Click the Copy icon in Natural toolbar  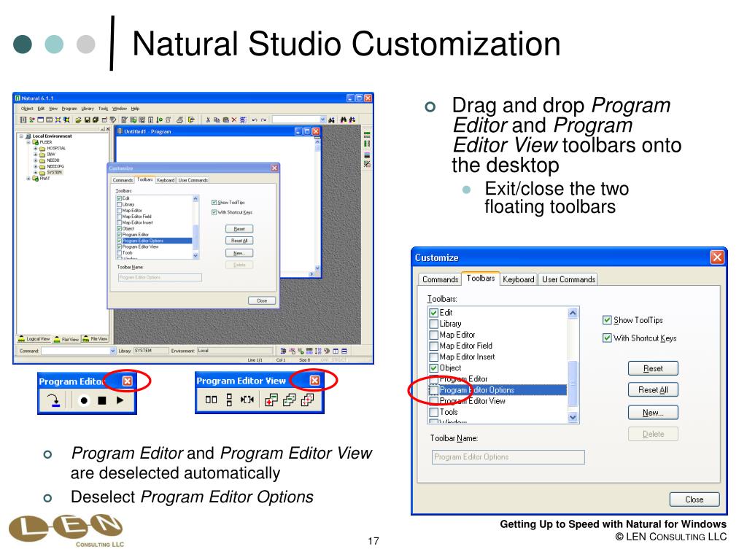click(217, 120)
